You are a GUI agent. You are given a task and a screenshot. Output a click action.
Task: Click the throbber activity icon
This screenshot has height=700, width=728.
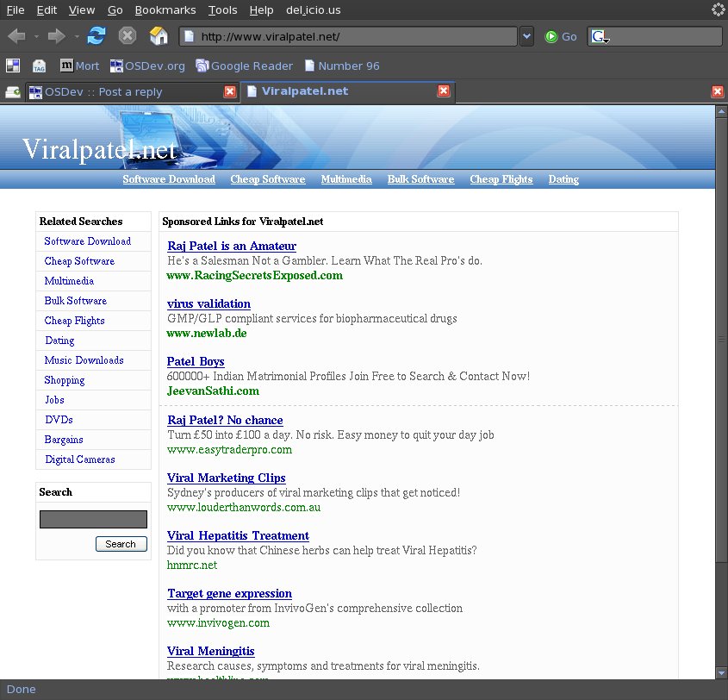coord(718,9)
